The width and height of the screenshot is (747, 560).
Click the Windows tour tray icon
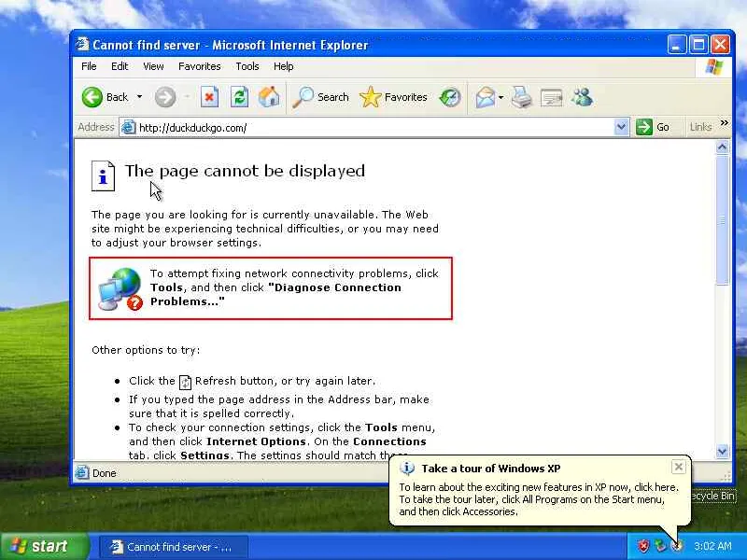676,546
